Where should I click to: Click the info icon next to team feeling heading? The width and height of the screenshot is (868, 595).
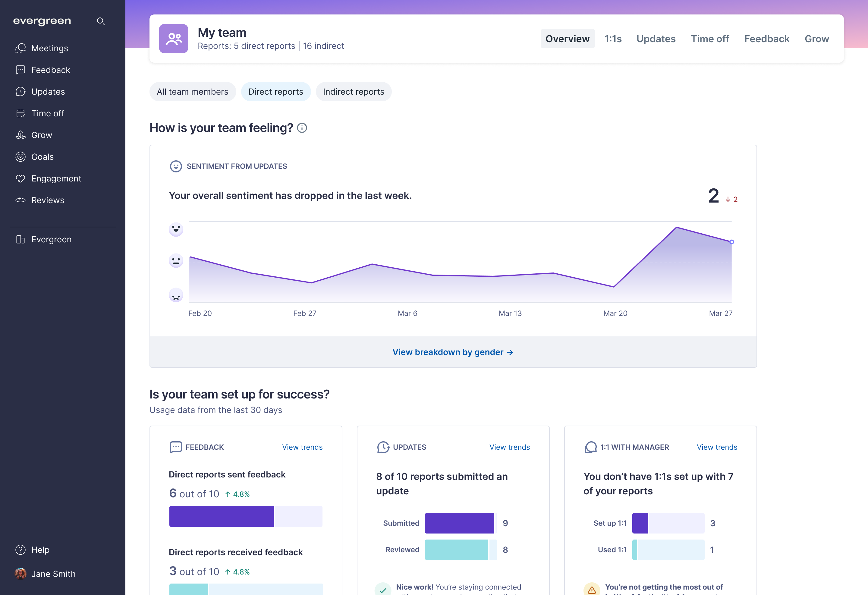pos(302,128)
